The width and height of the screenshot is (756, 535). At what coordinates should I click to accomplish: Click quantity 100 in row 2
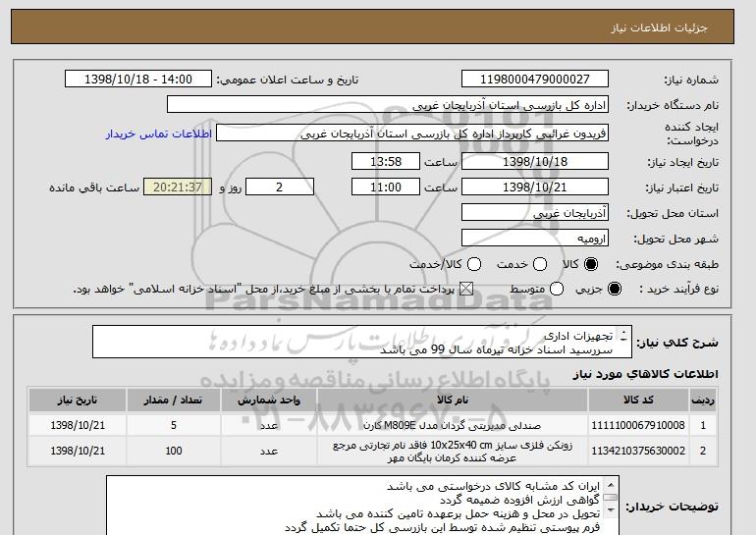174,451
